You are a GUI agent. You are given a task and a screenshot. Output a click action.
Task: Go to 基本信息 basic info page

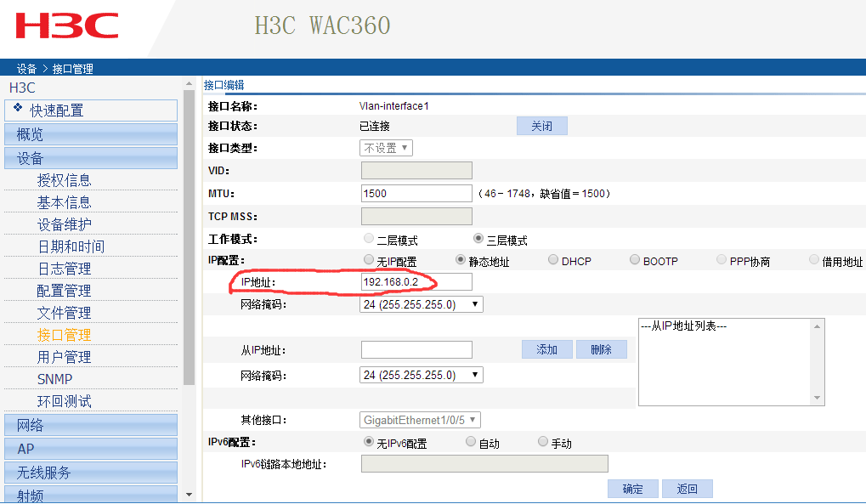tap(64, 202)
